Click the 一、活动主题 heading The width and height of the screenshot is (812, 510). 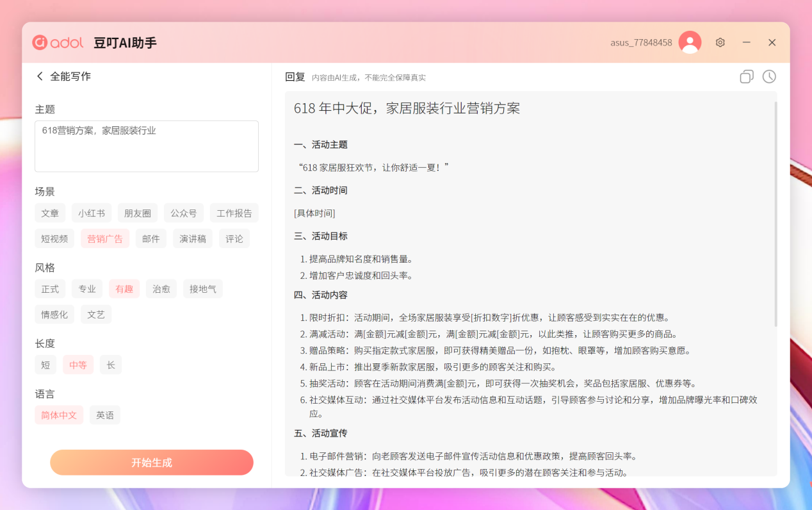(321, 145)
